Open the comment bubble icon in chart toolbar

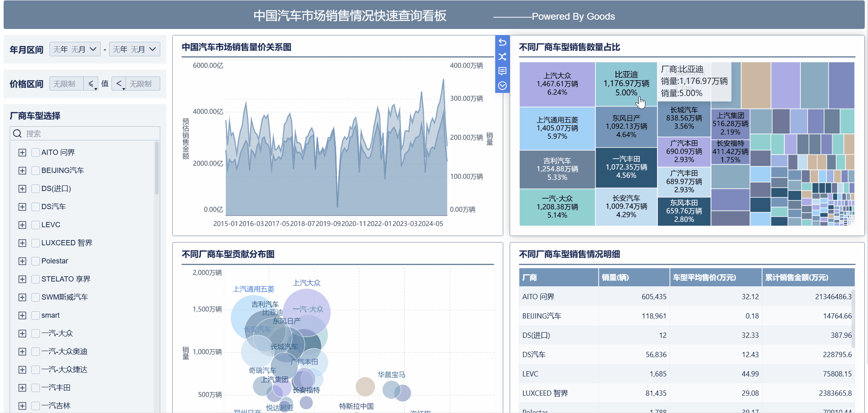click(x=502, y=71)
